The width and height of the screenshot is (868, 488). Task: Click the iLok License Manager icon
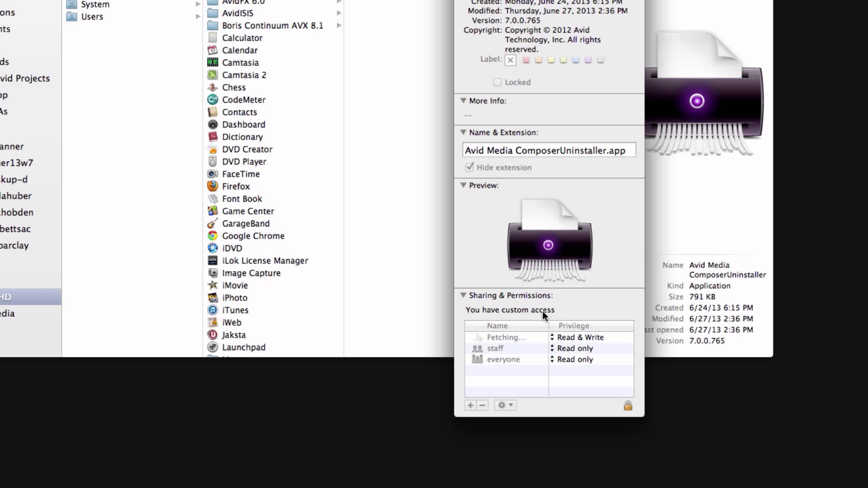coord(212,260)
